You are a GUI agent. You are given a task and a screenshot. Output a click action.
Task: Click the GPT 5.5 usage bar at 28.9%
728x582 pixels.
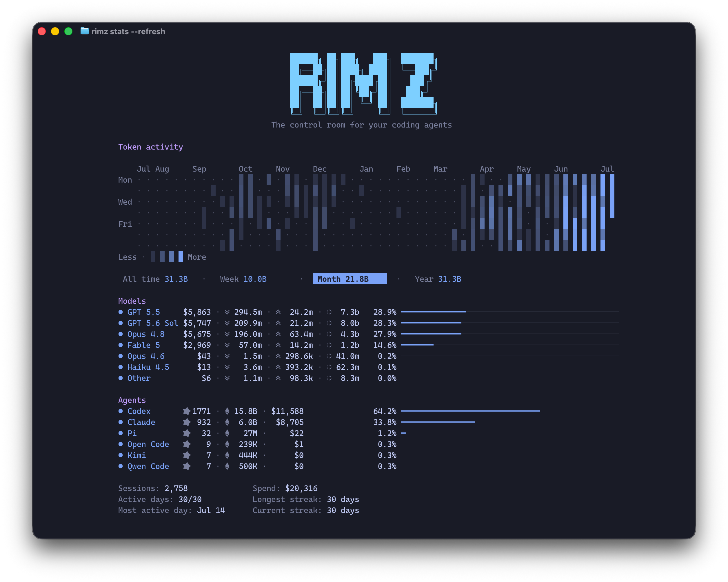(510, 312)
